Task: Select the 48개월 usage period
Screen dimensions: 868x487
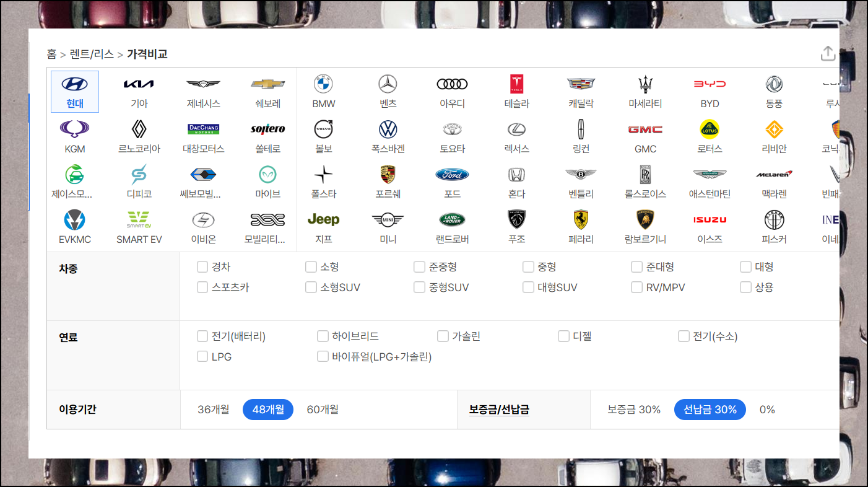Action: [x=268, y=410]
